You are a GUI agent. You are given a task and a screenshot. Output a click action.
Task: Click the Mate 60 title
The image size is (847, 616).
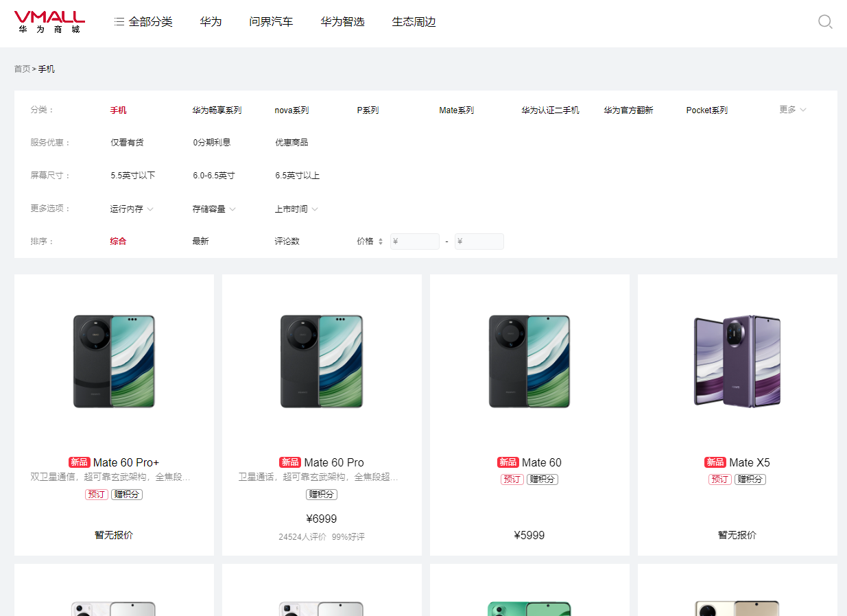(x=542, y=462)
